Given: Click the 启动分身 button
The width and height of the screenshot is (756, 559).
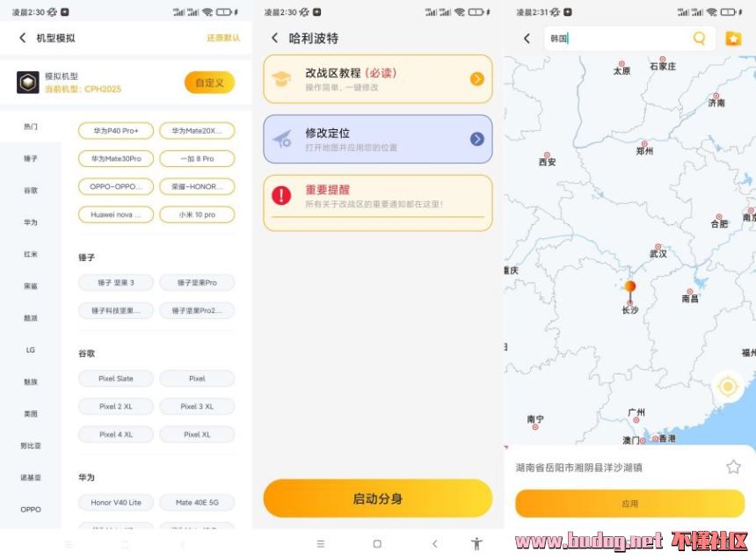Looking at the screenshot, I should click(x=377, y=498).
